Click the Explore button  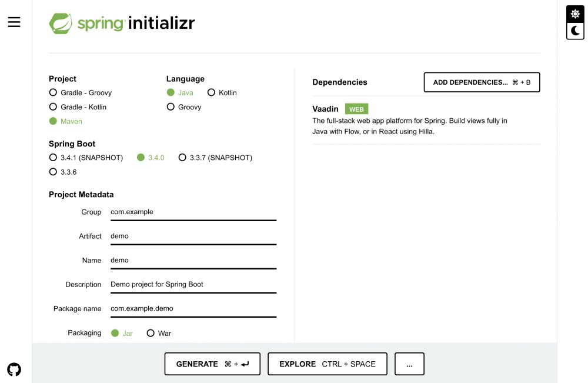pos(328,364)
